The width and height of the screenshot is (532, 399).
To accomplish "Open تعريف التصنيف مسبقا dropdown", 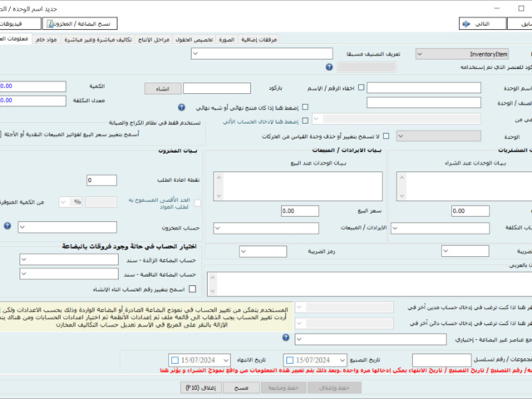I will point(262,53).
